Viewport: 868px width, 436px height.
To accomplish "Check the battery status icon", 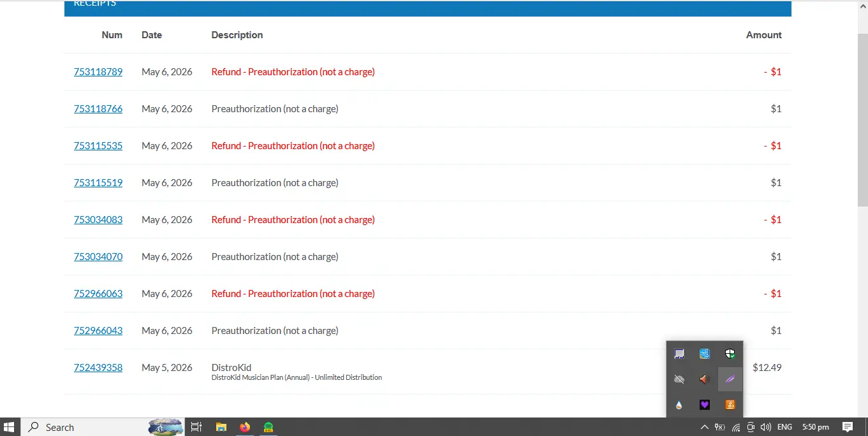I will click(720, 427).
